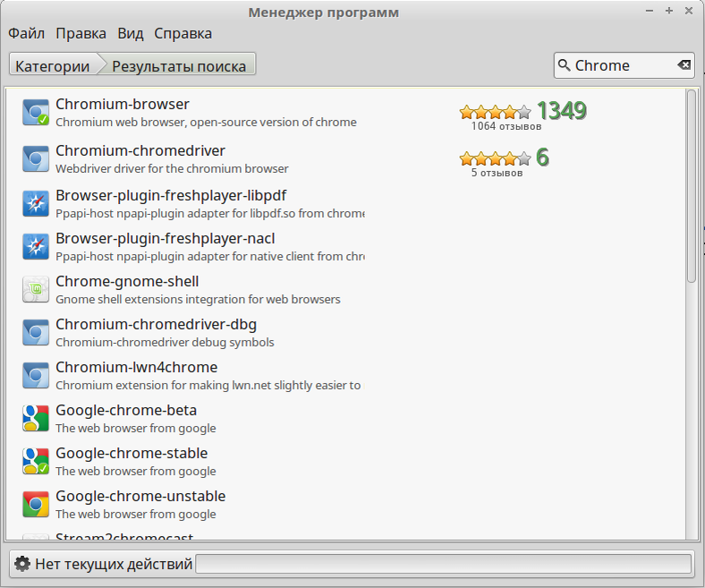Click the progress bar in the status area
The height and width of the screenshot is (588, 705).
(444, 564)
